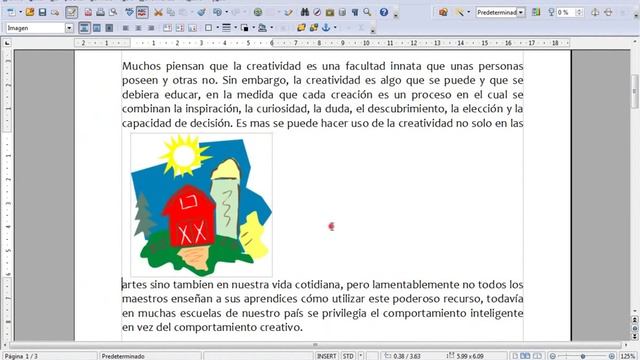Open the Line style dropdown arrow
This screenshot has height=360, width=640.
pyautogui.click(x=236, y=28)
